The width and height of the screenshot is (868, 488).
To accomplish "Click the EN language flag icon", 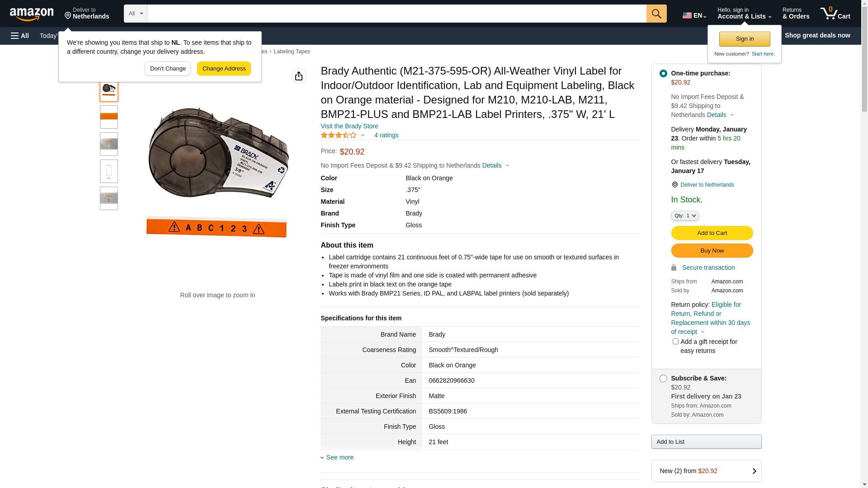I will pyautogui.click(x=687, y=15).
